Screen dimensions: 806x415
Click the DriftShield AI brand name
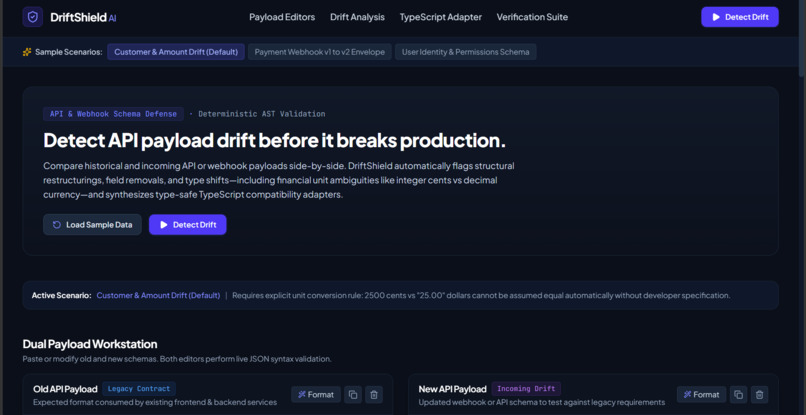point(83,17)
